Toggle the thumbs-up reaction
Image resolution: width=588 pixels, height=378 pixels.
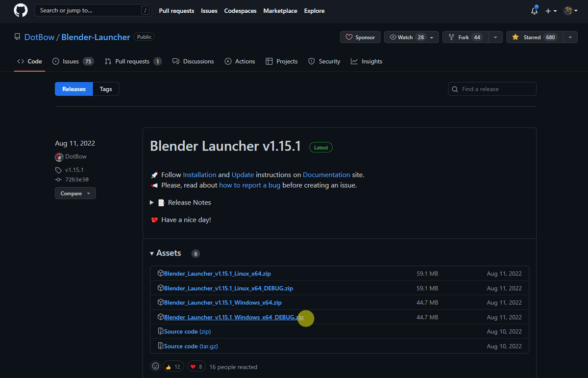173,366
